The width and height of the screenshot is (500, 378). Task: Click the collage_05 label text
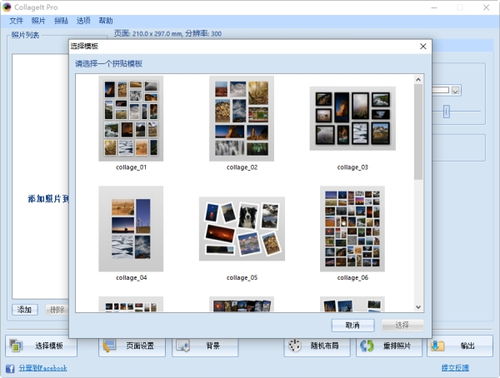(242, 278)
